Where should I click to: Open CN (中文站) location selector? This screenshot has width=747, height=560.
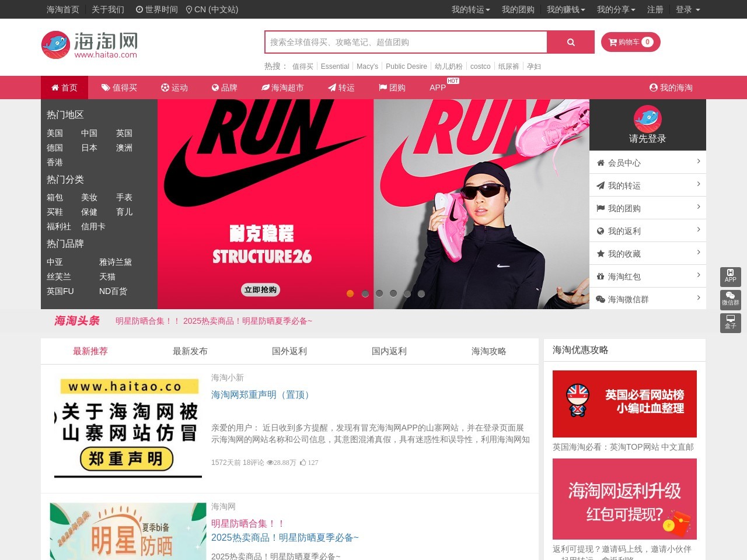(212, 9)
